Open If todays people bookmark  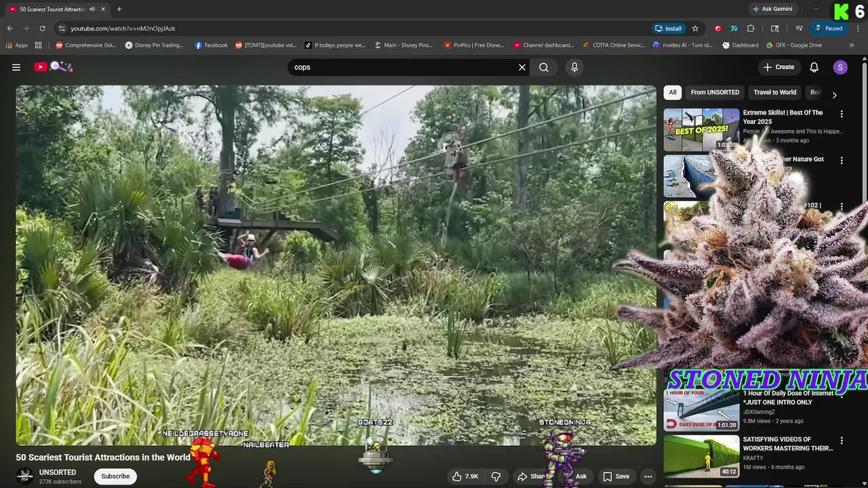click(335, 45)
